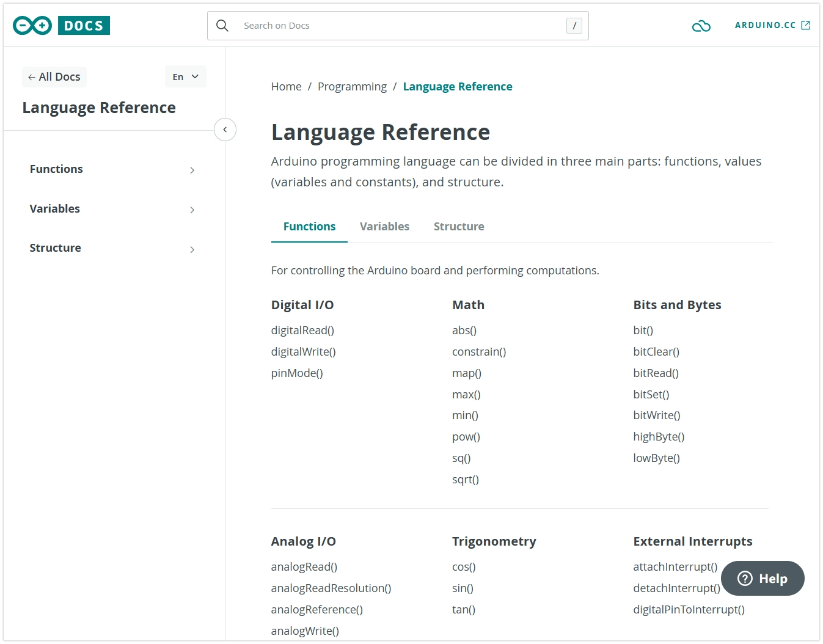This screenshot has width=823, height=644.
Task: Open the En language dropdown
Action: (185, 77)
